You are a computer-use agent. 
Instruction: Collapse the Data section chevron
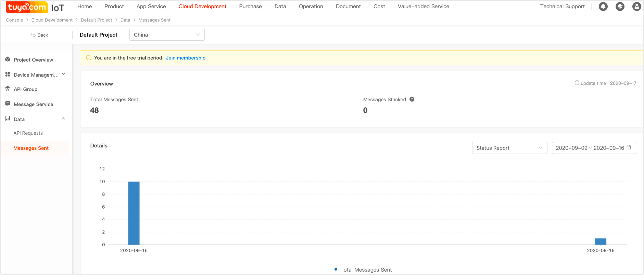pos(64,119)
